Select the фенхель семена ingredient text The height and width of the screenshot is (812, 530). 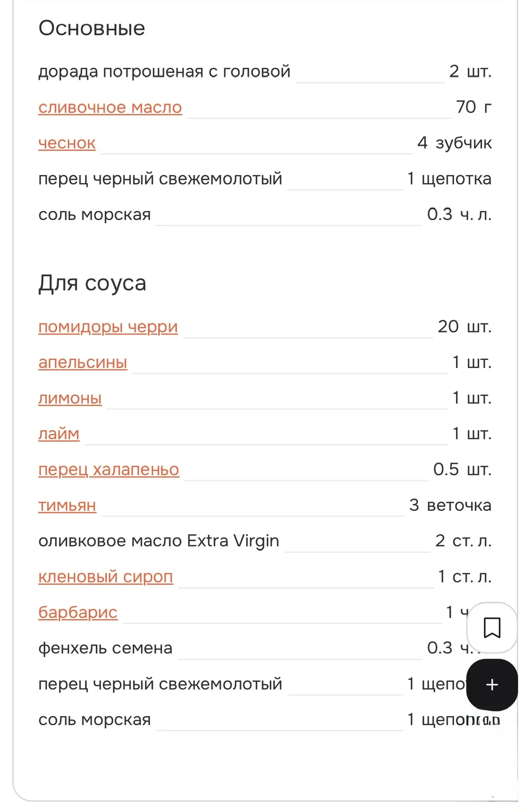click(105, 648)
